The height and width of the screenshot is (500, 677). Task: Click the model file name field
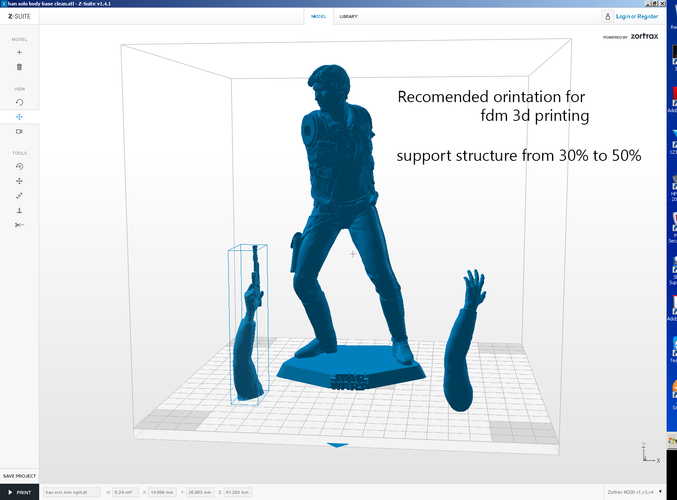pos(72,492)
